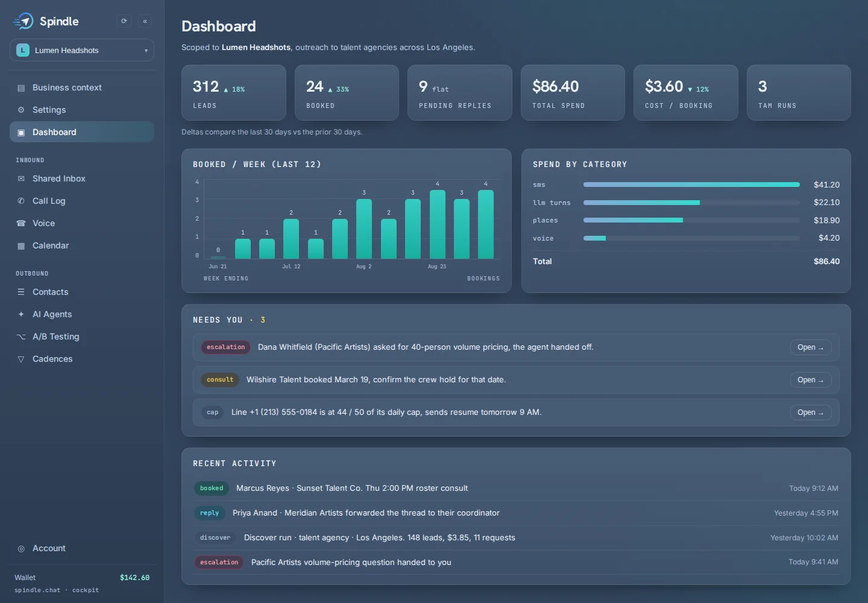The width and height of the screenshot is (868, 603).
Task: Click the 9 Pending Replies card
Action: (x=460, y=93)
